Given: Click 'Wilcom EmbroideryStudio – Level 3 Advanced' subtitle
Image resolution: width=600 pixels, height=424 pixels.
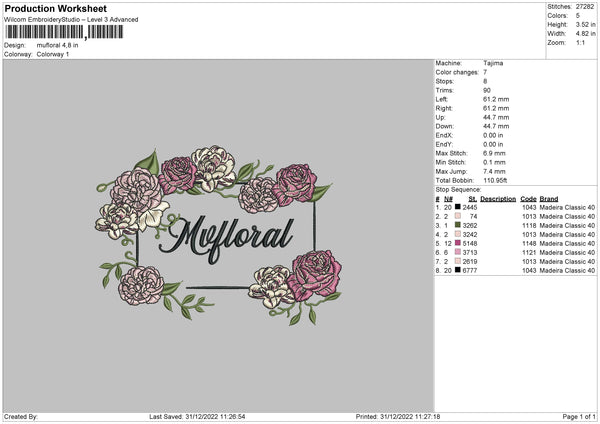Looking at the screenshot, I should pyautogui.click(x=71, y=20).
